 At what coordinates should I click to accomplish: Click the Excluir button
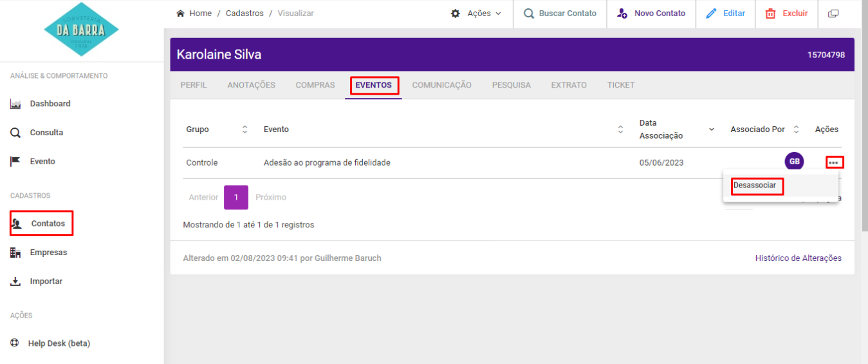click(x=786, y=14)
